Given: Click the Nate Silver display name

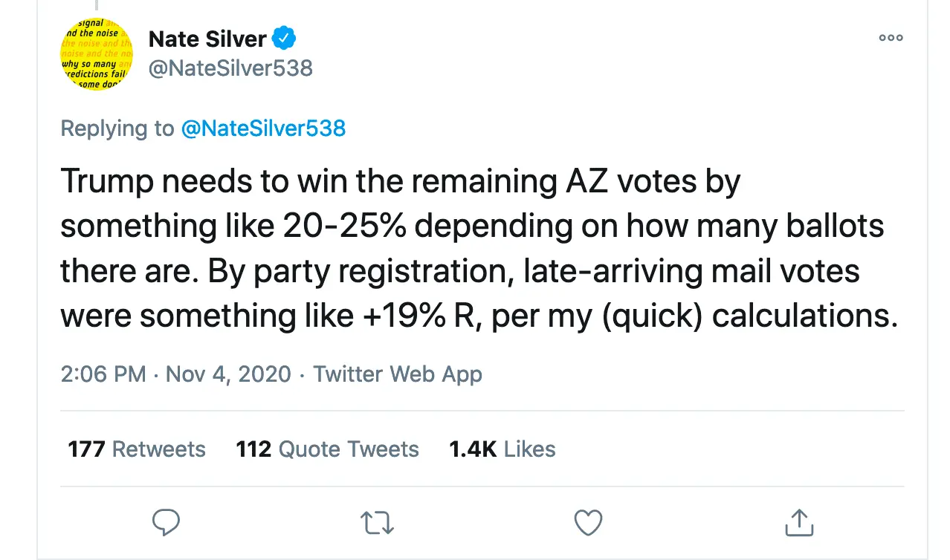Looking at the screenshot, I should coord(207,38).
